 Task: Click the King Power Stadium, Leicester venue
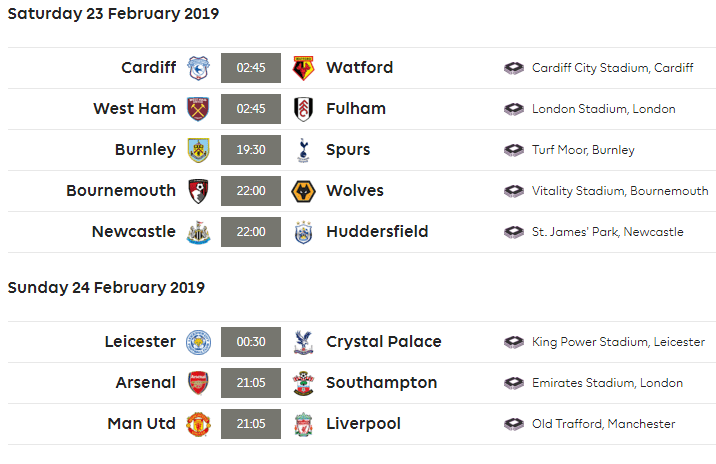coord(618,342)
